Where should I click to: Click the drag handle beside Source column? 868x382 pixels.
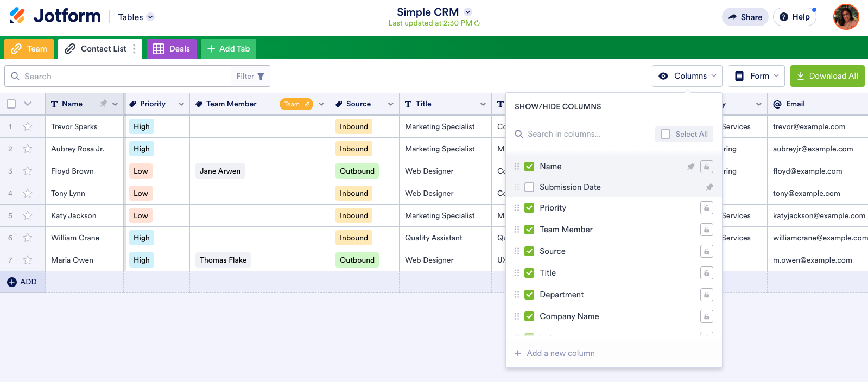pos(517,251)
